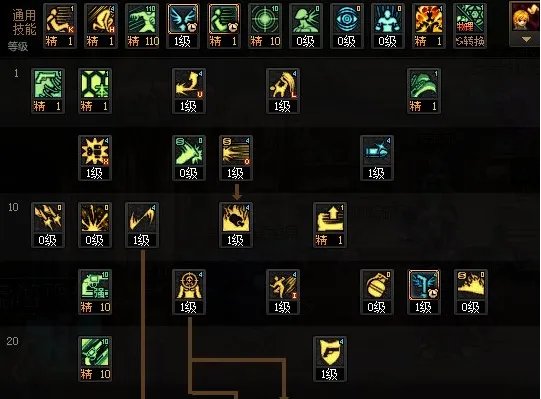The image size is (541, 399).
Task: Select the S-marked flame ground skill icon
Action: pos(471,292)
